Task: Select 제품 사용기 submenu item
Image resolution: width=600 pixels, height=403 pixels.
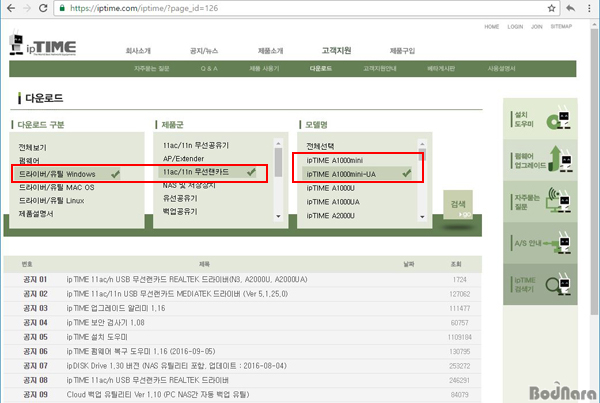Action: tap(264, 69)
